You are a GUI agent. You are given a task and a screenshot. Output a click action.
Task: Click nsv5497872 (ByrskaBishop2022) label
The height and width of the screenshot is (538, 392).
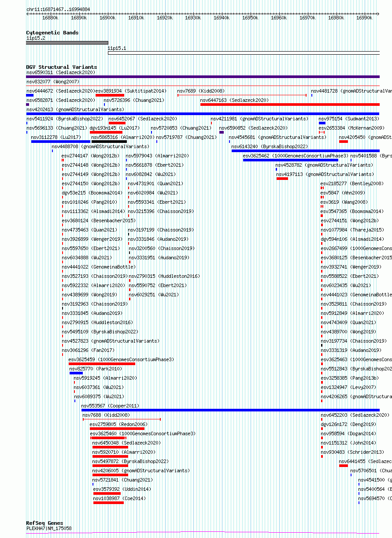(130, 461)
